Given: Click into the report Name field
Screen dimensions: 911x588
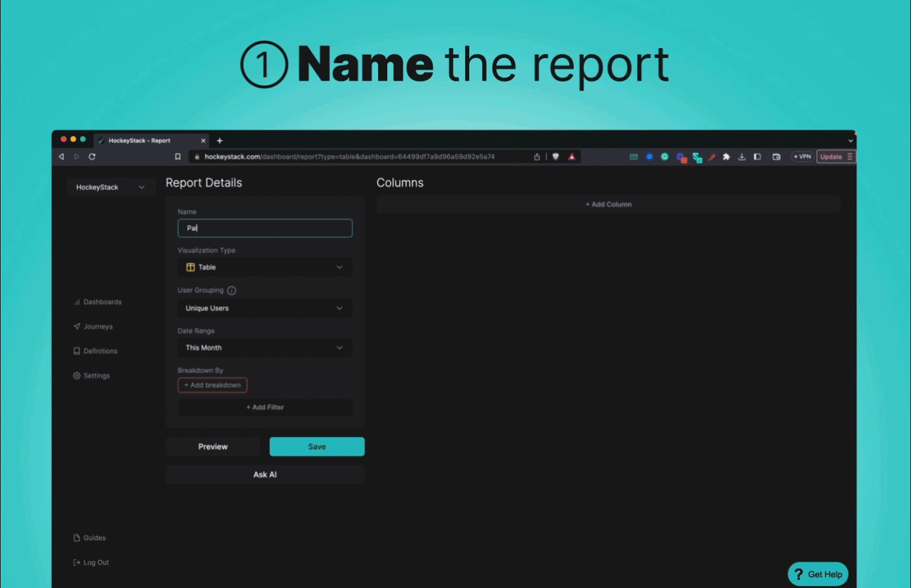Looking at the screenshot, I should 265,228.
